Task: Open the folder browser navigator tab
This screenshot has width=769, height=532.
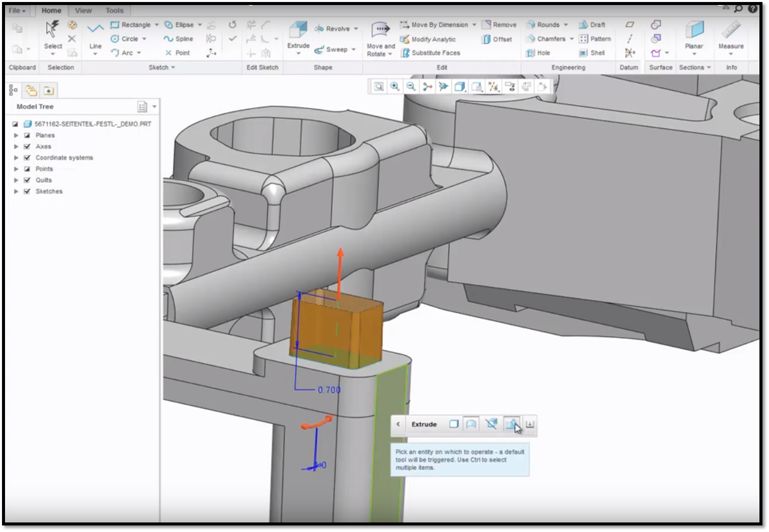Action: (31, 91)
